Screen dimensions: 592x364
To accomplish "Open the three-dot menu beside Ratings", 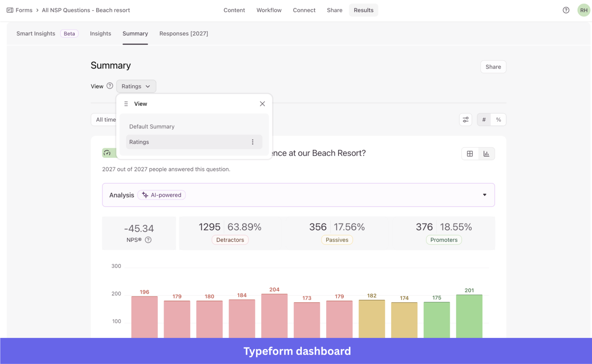I will coord(253,142).
